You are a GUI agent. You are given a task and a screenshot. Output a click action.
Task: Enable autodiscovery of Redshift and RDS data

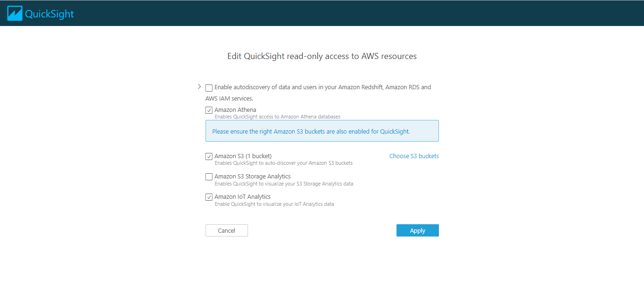pyautogui.click(x=209, y=88)
